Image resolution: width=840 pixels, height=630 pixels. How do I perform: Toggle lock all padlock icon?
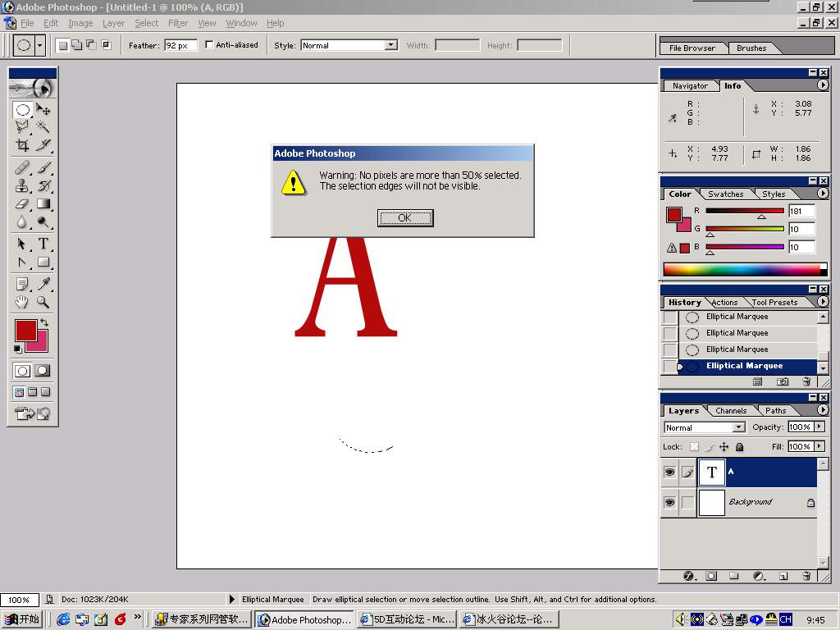pos(739,447)
